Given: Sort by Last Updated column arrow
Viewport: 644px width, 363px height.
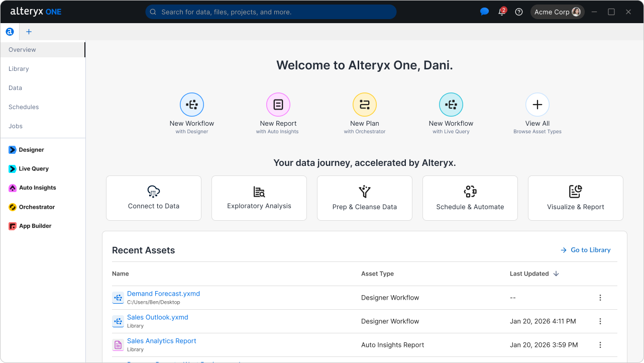Looking at the screenshot, I should [x=556, y=274].
